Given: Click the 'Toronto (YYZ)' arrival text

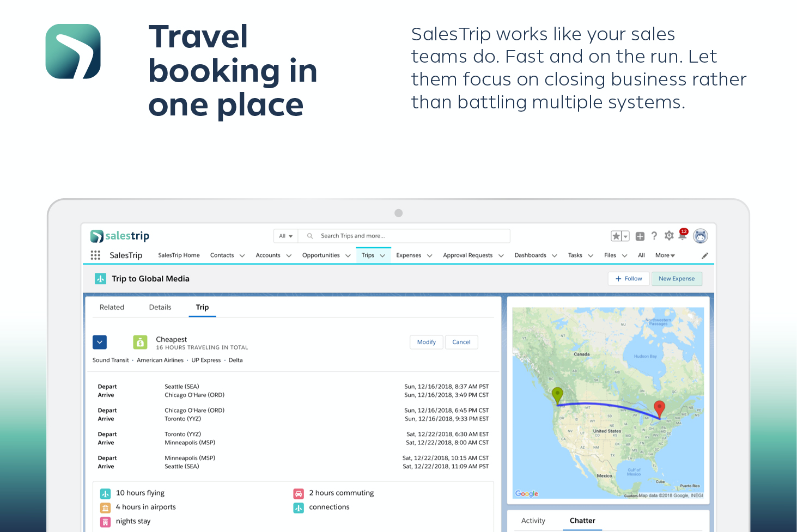Looking at the screenshot, I should tap(182, 419).
